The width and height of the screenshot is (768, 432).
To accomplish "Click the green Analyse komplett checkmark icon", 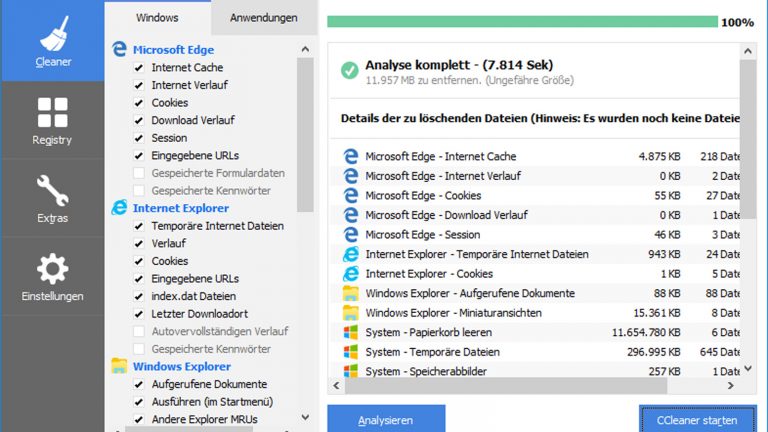I will pyautogui.click(x=350, y=71).
